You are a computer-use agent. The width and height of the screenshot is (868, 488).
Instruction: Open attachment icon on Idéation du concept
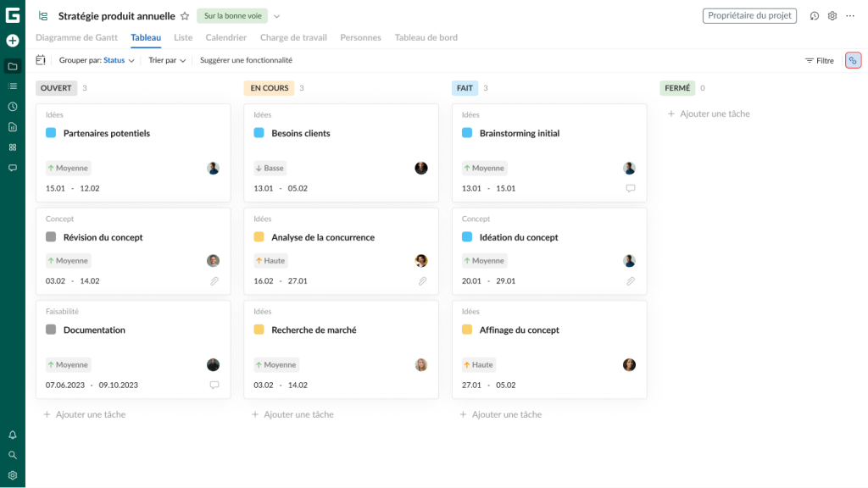631,281
